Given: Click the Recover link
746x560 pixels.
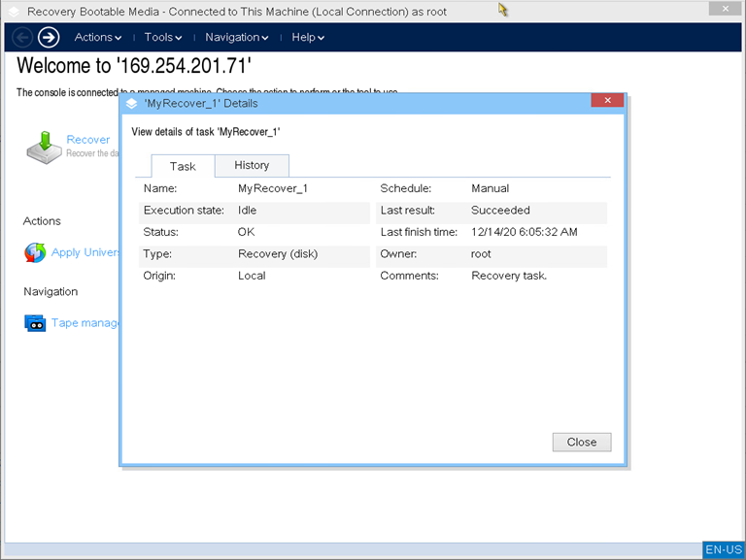Looking at the screenshot, I should coord(88,140).
